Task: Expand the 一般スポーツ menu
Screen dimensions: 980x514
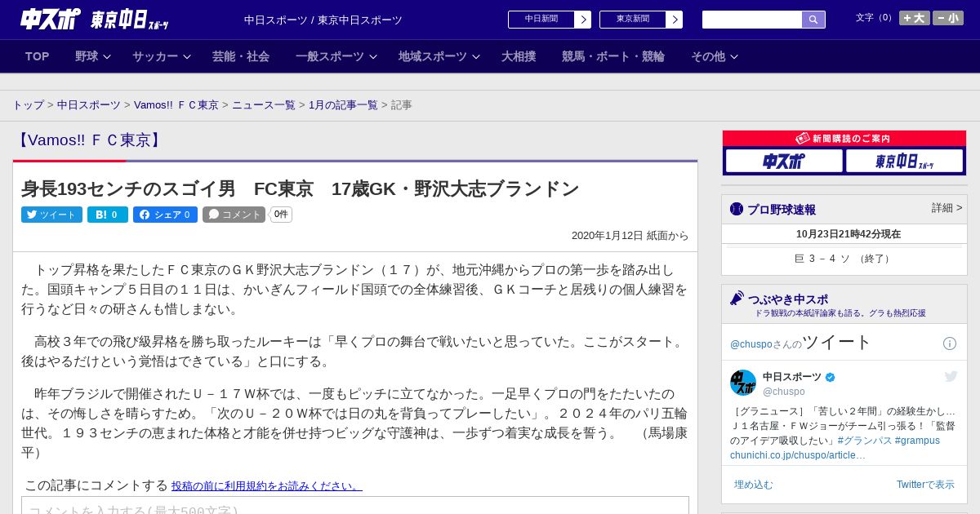Action: 336,56
